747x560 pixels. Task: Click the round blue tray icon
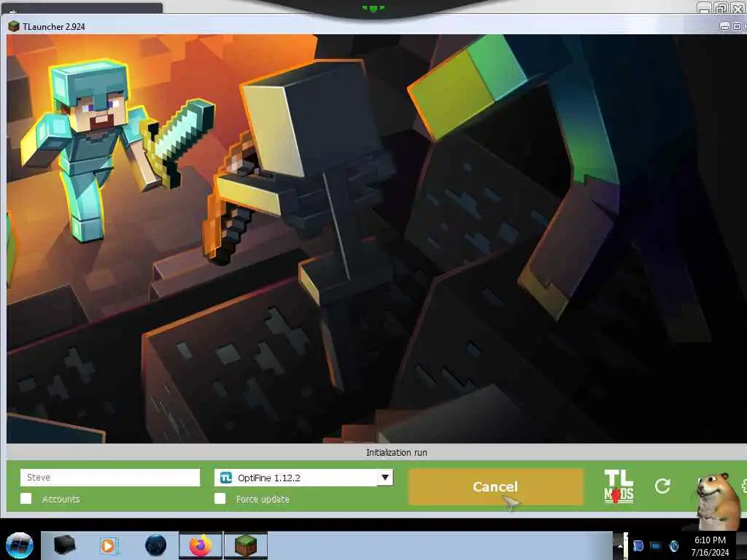click(x=673, y=545)
